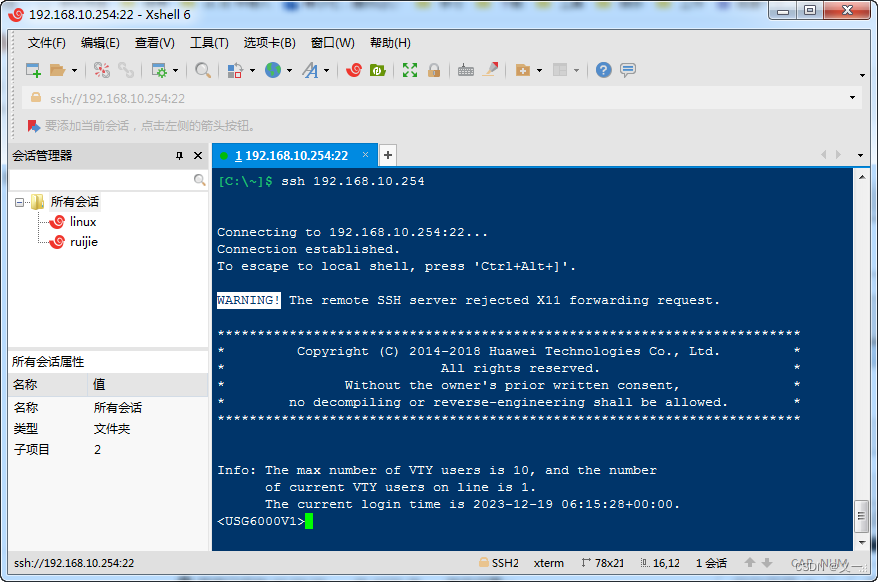Expand the Font dropdown arrow
Viewport: 878px width, 582px height.
326,71
